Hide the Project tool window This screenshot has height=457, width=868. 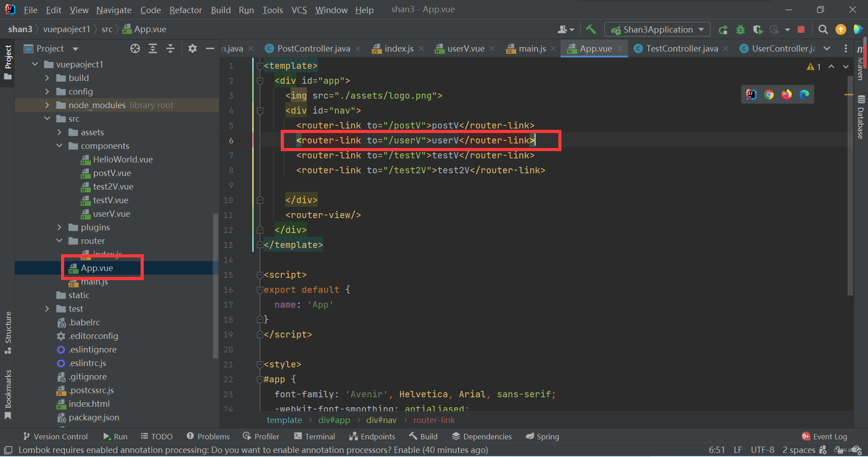210,48
